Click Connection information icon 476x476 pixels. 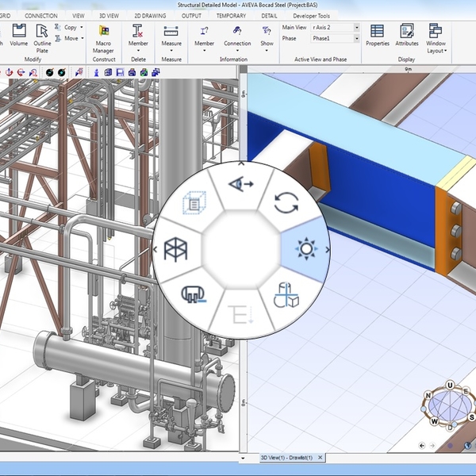[237, 30]
